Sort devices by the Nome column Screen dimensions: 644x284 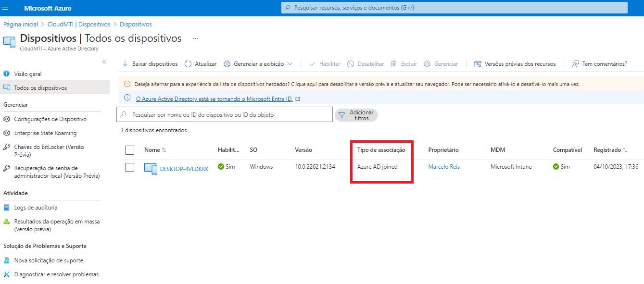154,149
